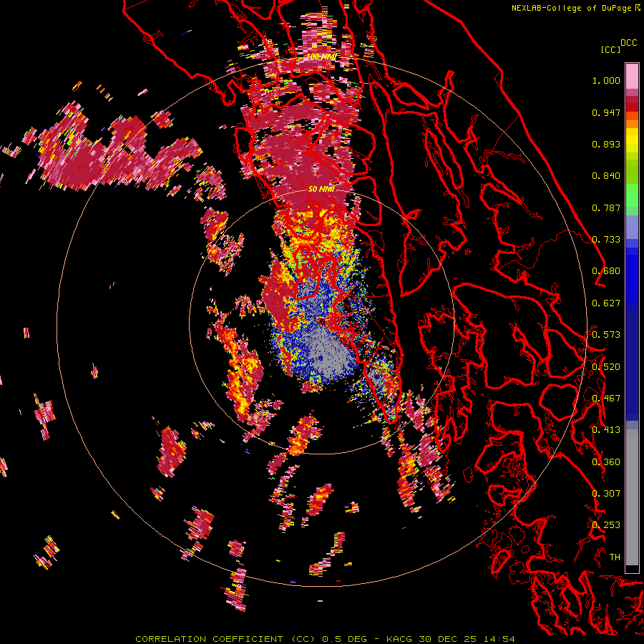Click the 100 NMI range ring label
This screenshot has height=644, width=644.
pos(321,57)
